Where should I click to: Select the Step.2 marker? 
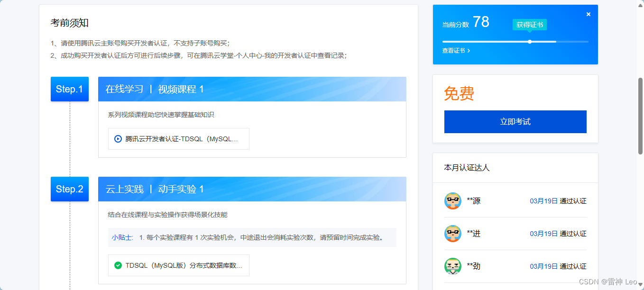coord(69,189)
